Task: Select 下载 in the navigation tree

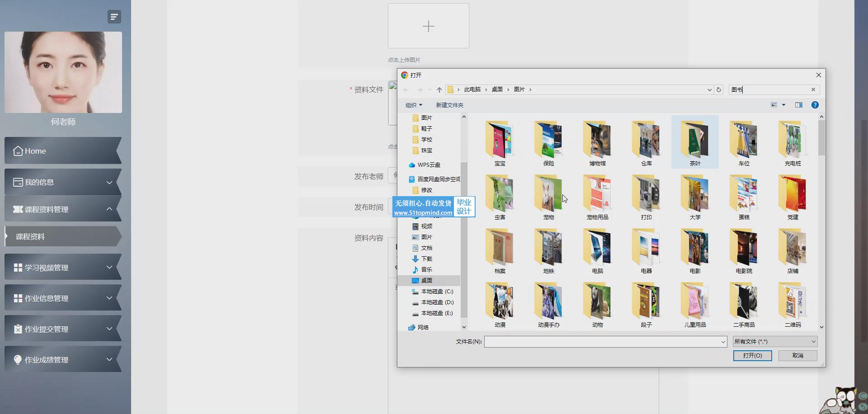Action: 427,259
